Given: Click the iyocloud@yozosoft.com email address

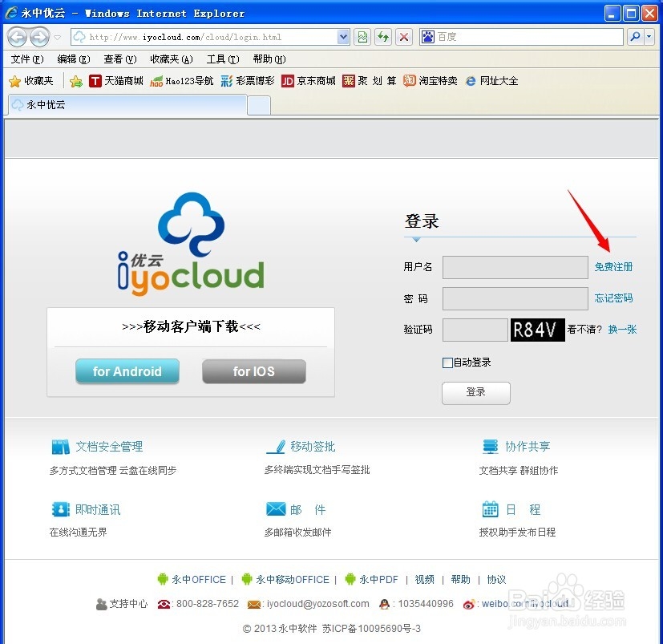Looking at the screenshot, I should 318,604.
